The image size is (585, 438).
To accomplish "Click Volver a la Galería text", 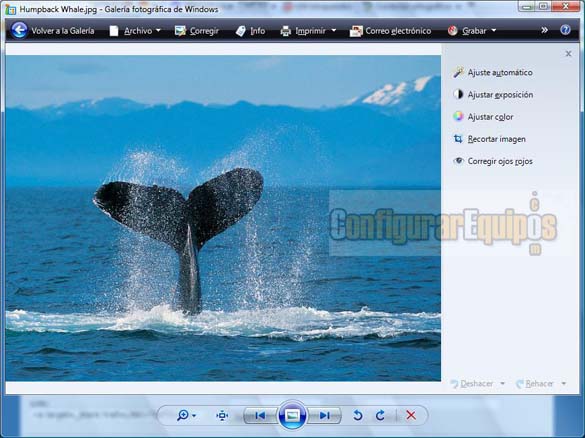I will [x=63, y=31].
